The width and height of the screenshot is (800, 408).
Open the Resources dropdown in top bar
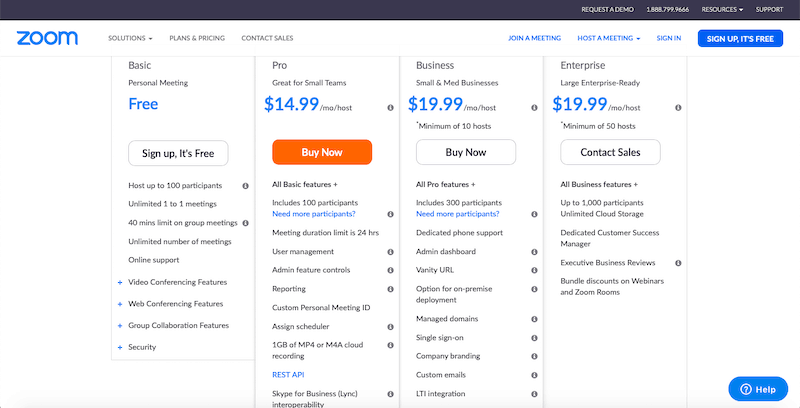[721, 9]
